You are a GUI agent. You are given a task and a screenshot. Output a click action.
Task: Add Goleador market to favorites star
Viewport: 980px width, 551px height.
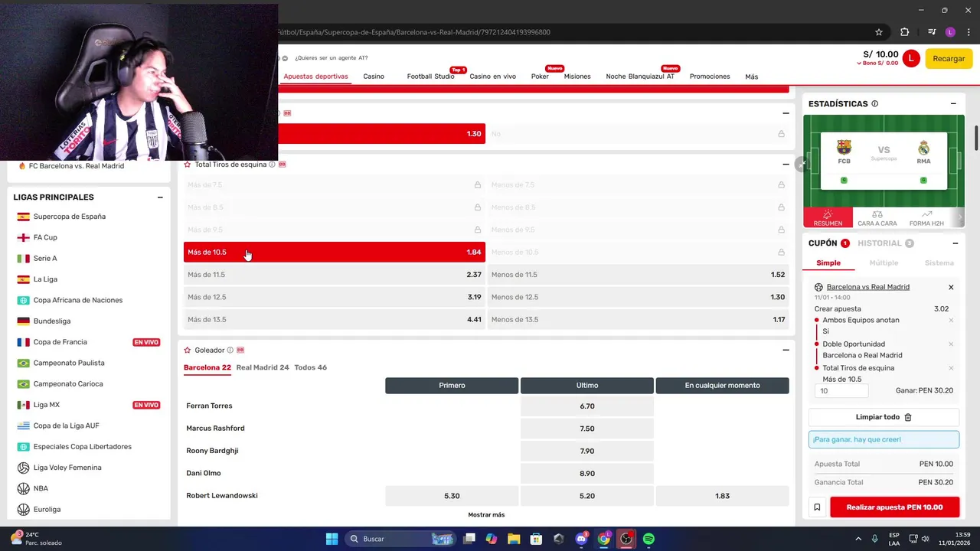pos(187,350)
